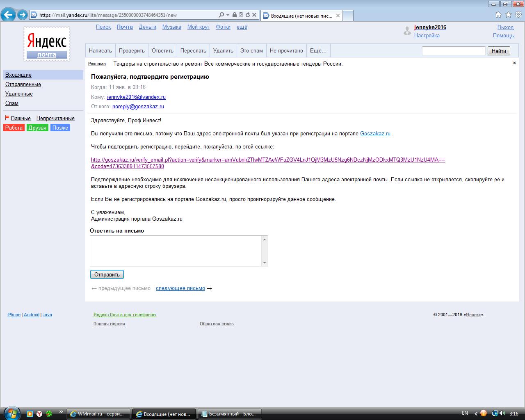
Task: Open the Деньги service link
Action: [x=148, y=27]
